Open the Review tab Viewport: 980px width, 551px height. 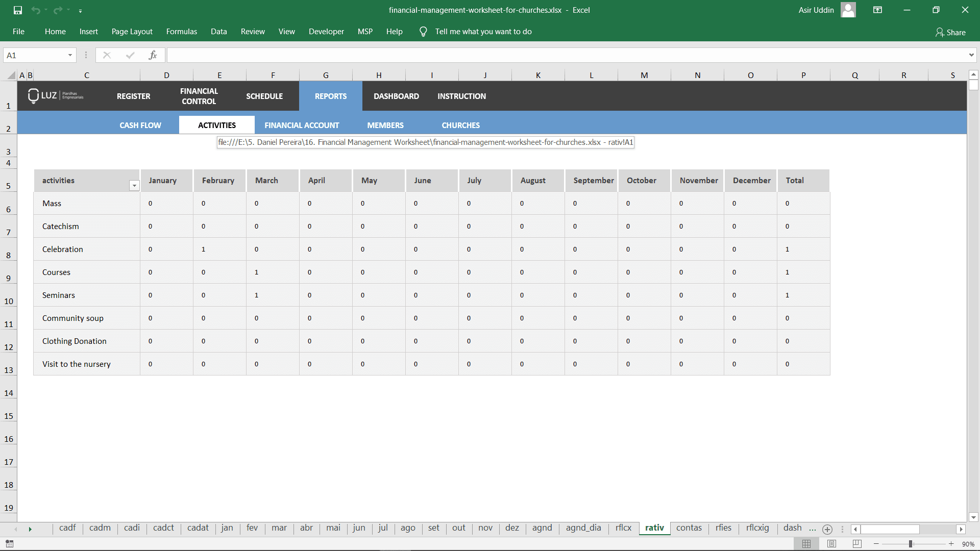pos(253,32)
